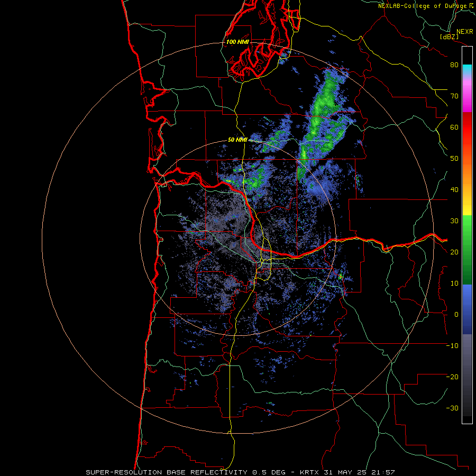Click the 31 MAY 25 date in the caption
The width and height of the screenshot is (476, 476).
(345, 472)
